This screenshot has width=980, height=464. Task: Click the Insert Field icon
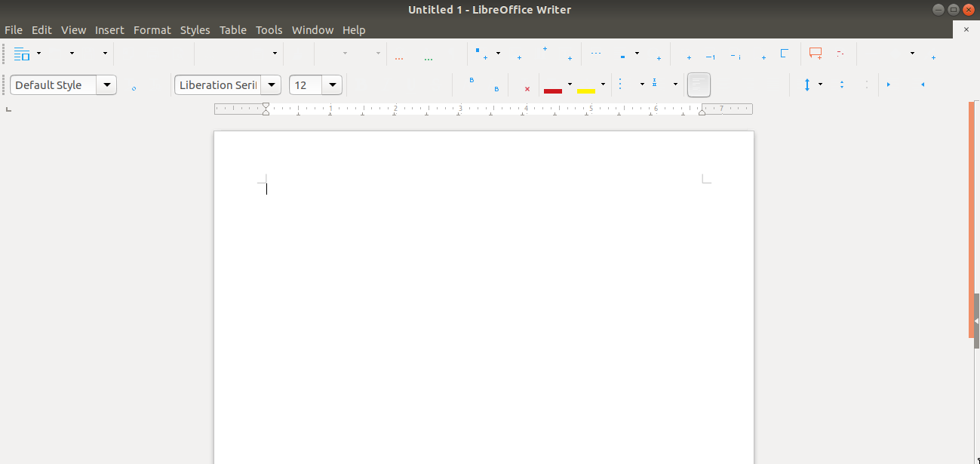coord(622,54)
